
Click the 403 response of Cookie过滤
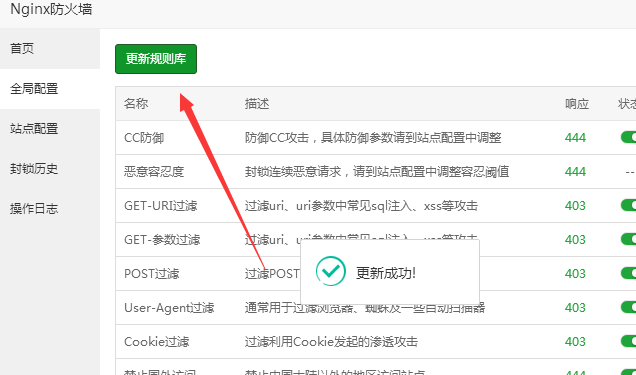(x=575, y=342)
